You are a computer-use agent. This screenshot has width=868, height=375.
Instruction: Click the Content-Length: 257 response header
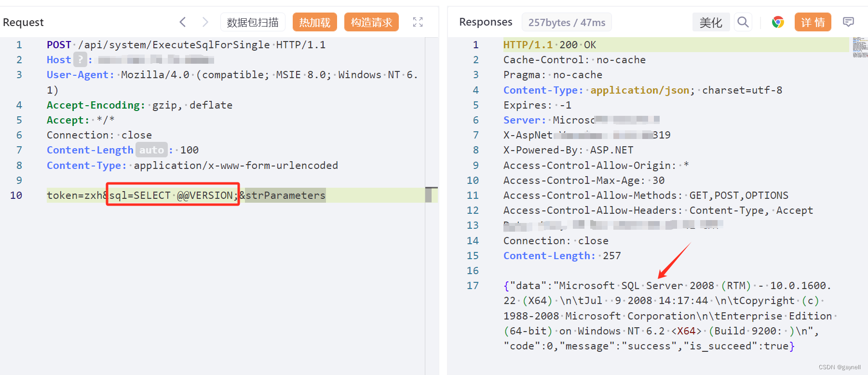pyautogui.click(x=562, y=256)
